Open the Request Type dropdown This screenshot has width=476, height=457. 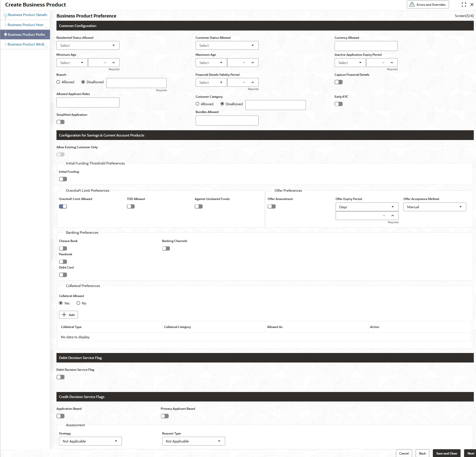point(193,441)
